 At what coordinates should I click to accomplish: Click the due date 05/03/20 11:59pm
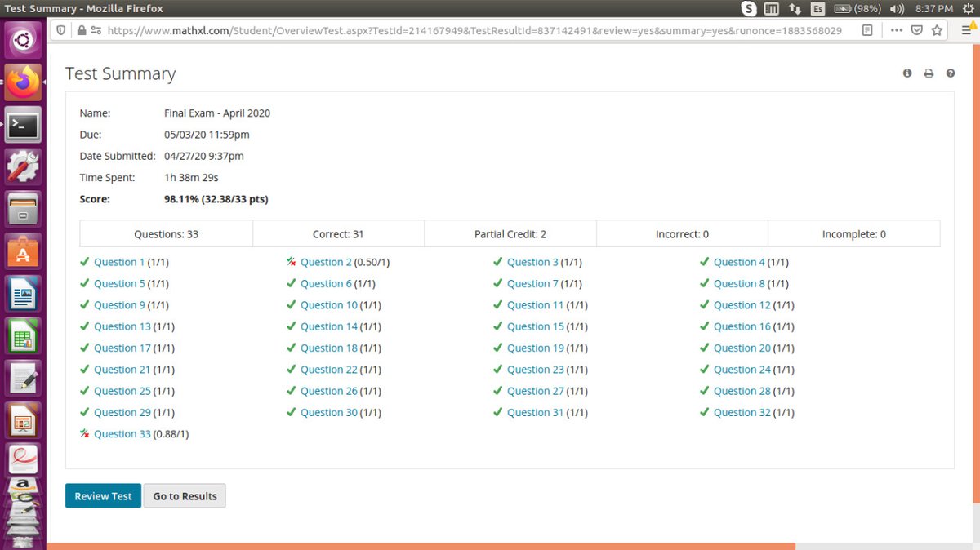207,135
